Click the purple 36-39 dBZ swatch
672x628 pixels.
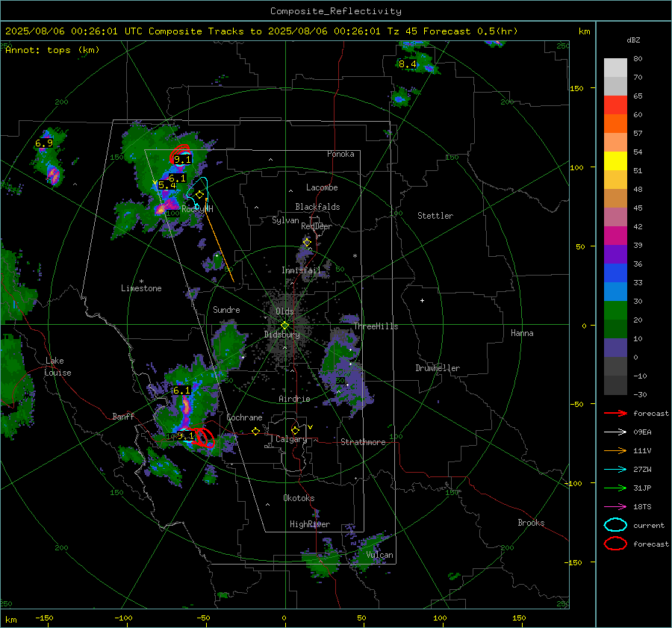[x=615, y=254]
